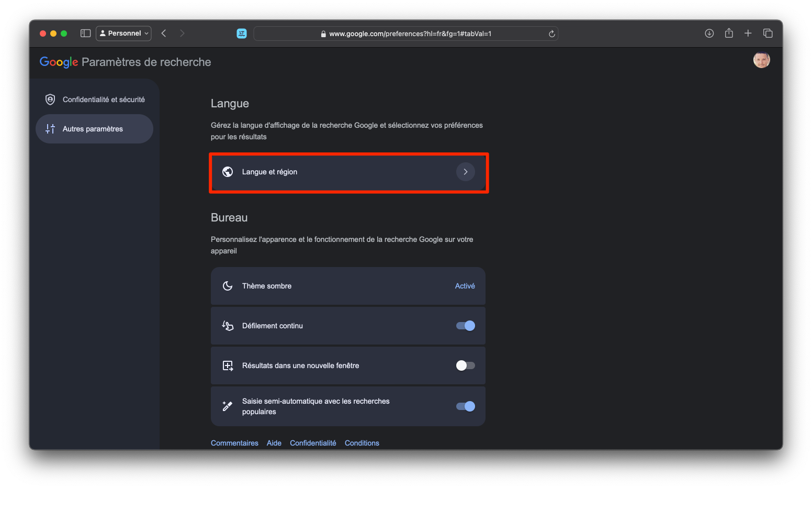Open the Commentaires footer link
This screenshot has height=510, width=812.
tap(234, 443)
